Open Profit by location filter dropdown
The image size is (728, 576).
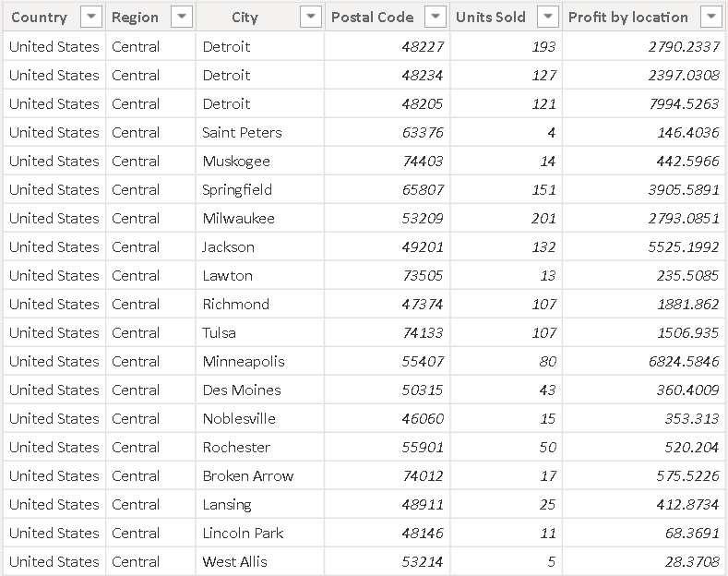pyautogui.click(x=710, y=17)
